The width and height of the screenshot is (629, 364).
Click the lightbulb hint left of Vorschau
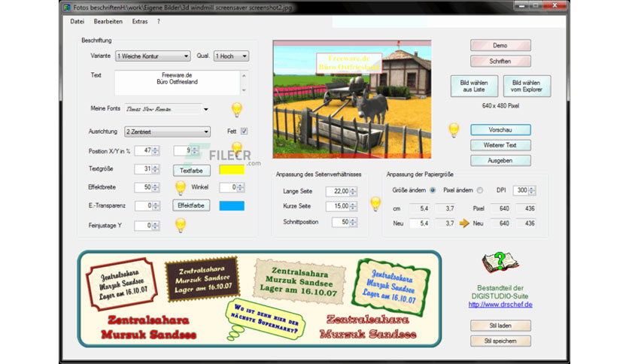coord(454,130)
